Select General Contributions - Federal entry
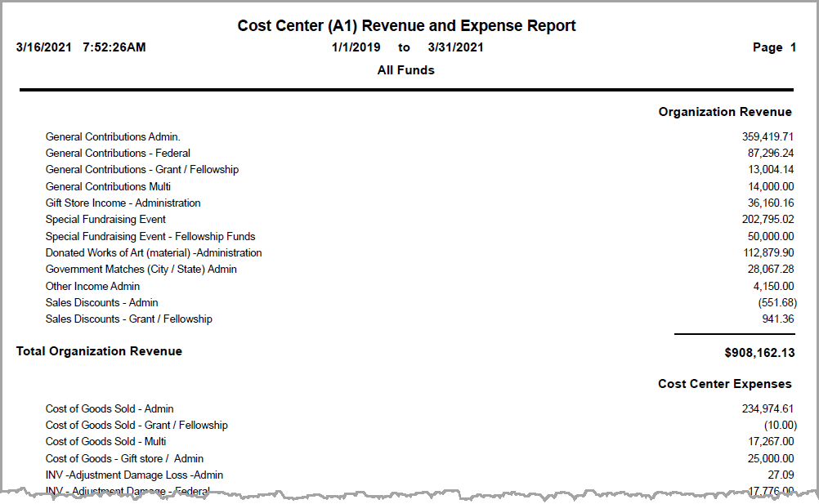Image resolution: width=819 pixels, height=504 pixels. (x=118, y=153)
